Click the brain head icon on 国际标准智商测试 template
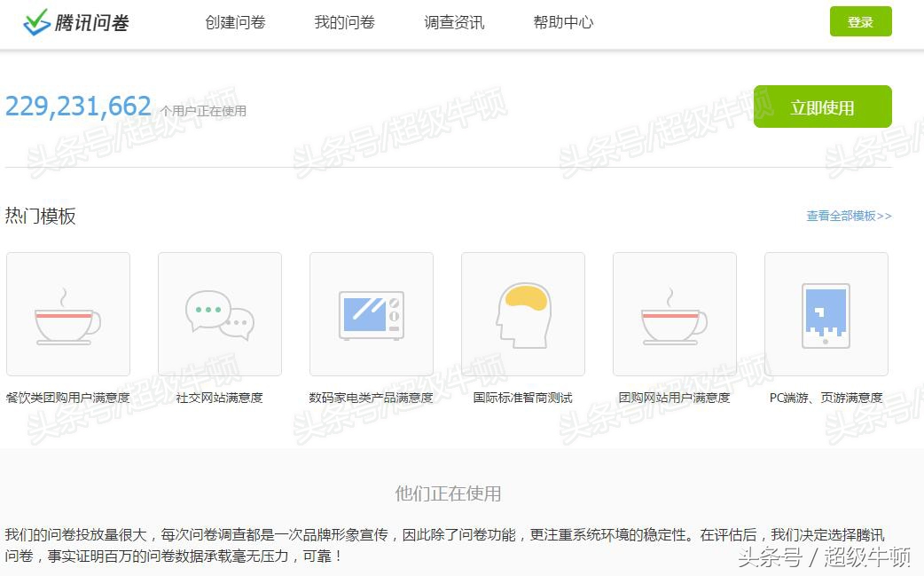The width and height of the screenshot is (924, 576). (x=522, y=312)
